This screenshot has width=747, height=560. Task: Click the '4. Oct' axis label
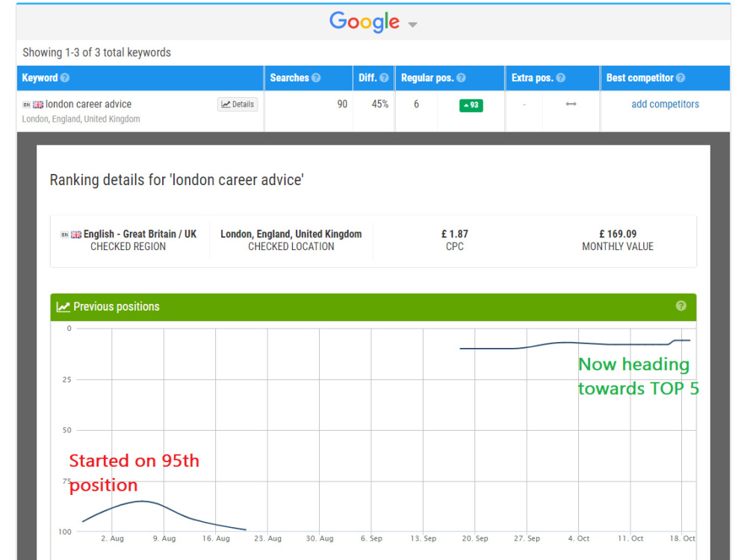pos(579,538)
